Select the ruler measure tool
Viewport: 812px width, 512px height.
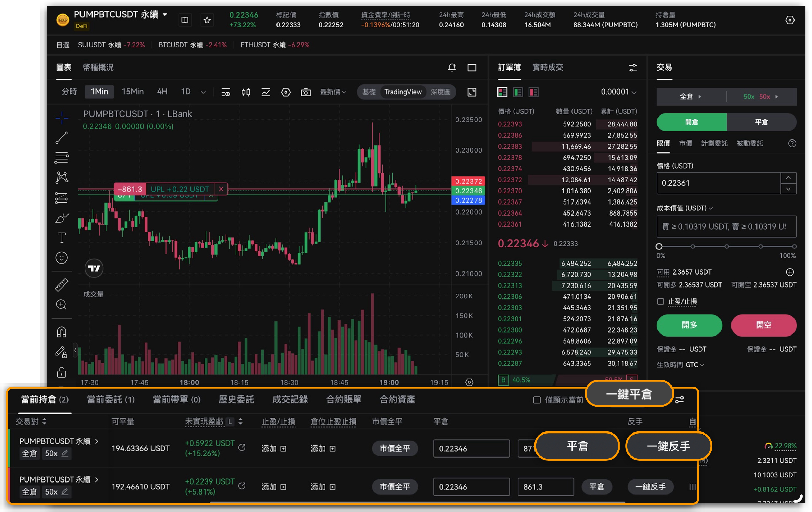62,285
